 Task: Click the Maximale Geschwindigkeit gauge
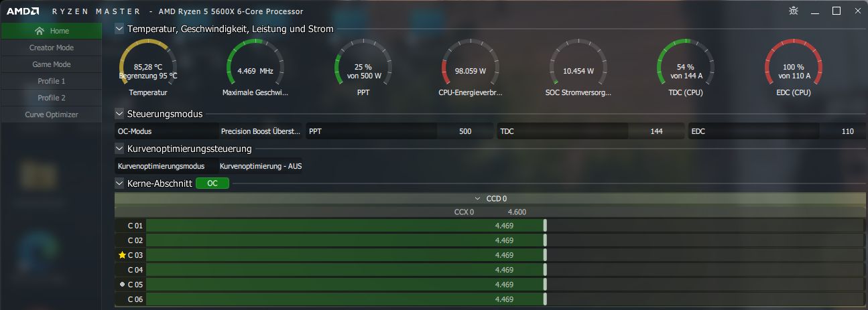[255, 67]
